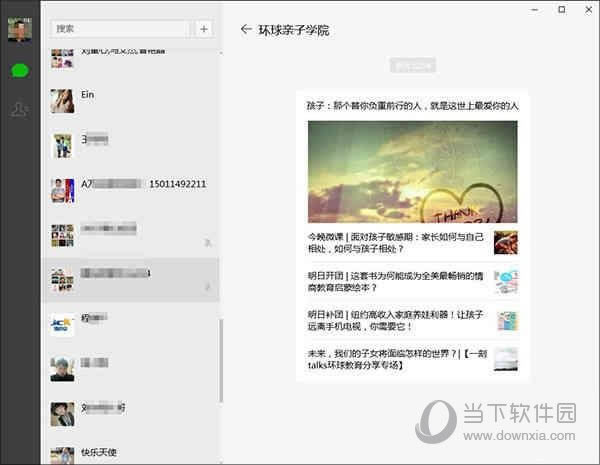Open the article 未来，我们的子女将面临怎样的世界
Viewport: 600px width, 465px height.
click(400, 359)
